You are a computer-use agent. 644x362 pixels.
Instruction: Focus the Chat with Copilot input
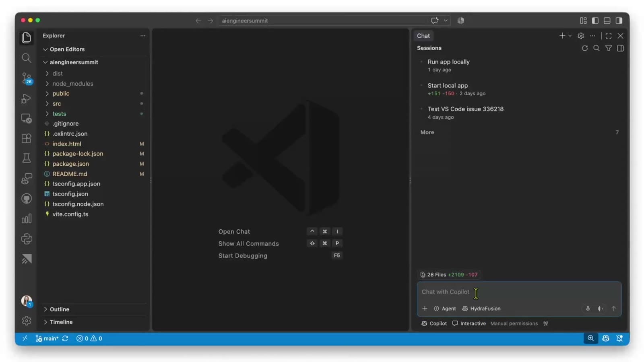(519, 292)
